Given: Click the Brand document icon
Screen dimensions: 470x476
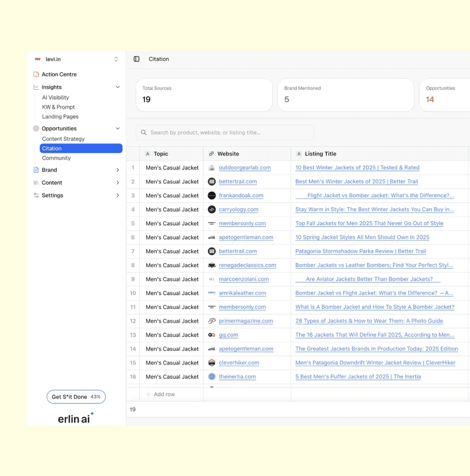Looking at the screenshot, I should (x=36, y=170).
